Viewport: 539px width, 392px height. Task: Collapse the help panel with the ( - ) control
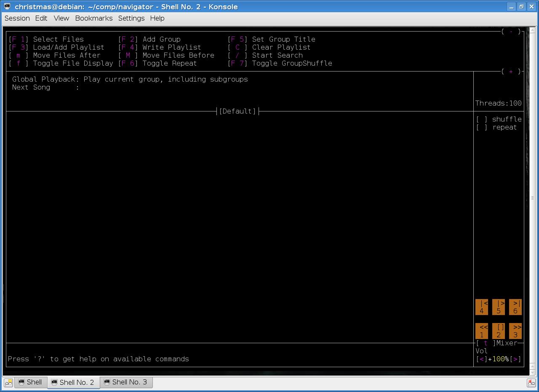click(x=511, y=32)
